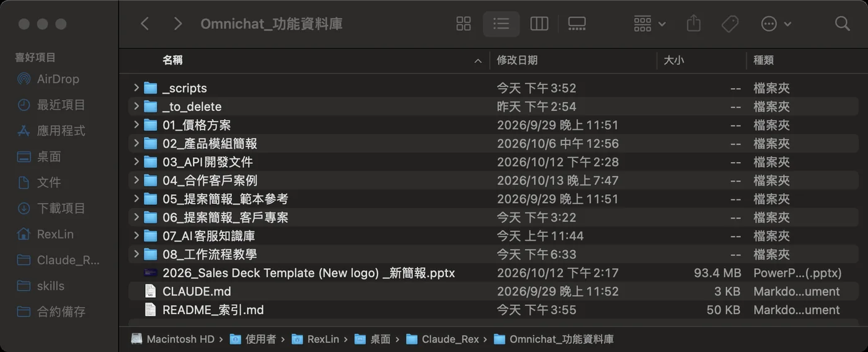Image resolution: width=868 pixels, height=352 pixels.
Task: Expand the 03_API開發文件 folder
Action: tap(136, 162)
